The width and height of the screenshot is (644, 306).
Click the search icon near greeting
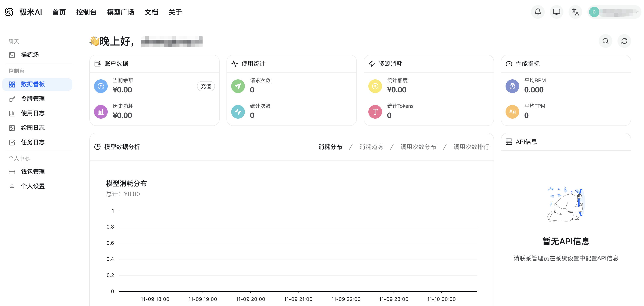click(605, 41)
